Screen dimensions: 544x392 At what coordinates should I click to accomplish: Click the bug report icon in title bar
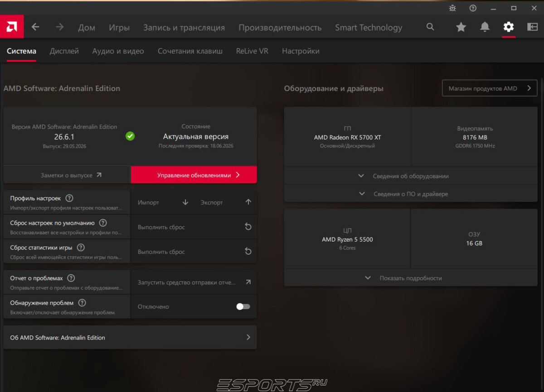point(452,8)
